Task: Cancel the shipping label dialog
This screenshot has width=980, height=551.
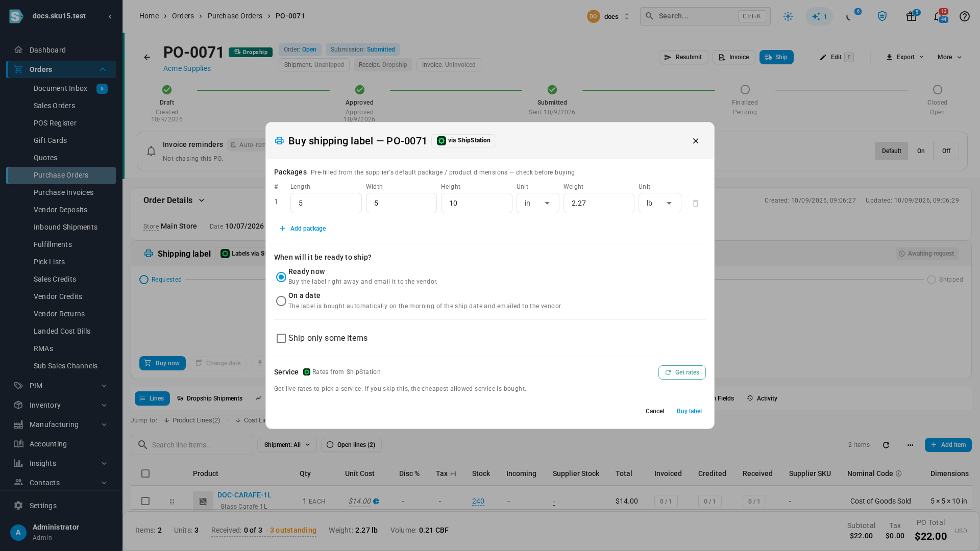Action: pos(654,411)
